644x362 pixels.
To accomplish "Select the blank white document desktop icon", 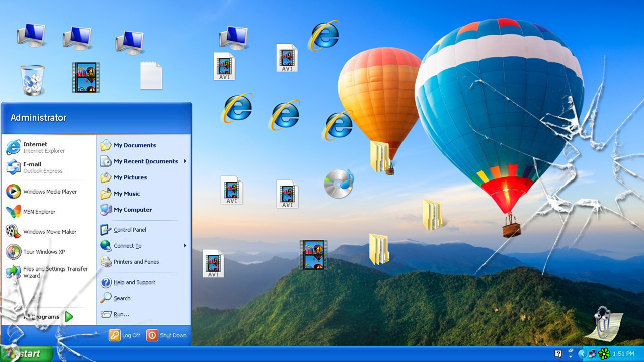I will coord(151,76).
